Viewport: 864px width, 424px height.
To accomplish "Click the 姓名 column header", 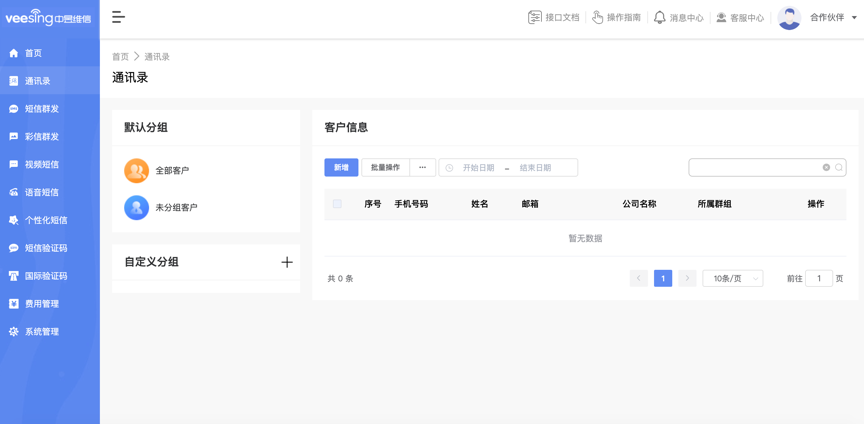I will coord(479,204).
